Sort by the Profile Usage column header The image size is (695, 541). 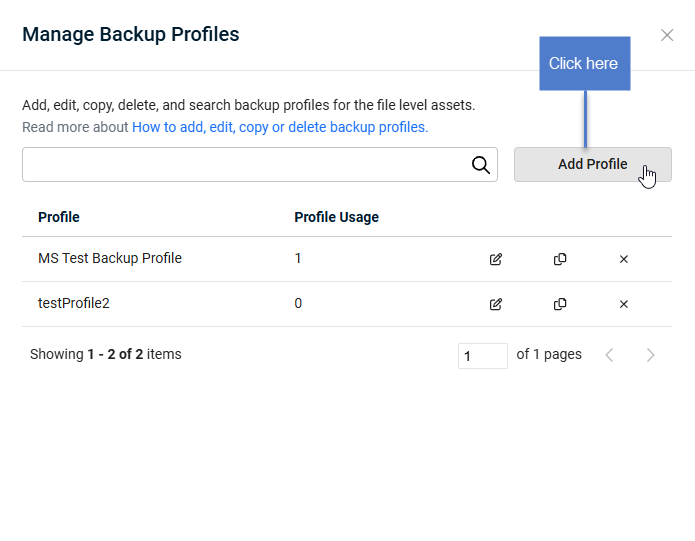[x=336, y=217]
